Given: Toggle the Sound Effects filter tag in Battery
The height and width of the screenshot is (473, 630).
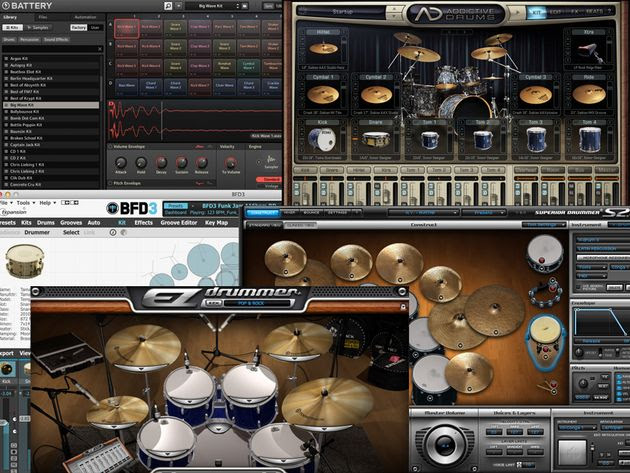Looking at the screenshot, I should pyautogui.click(x=56, y=39).
